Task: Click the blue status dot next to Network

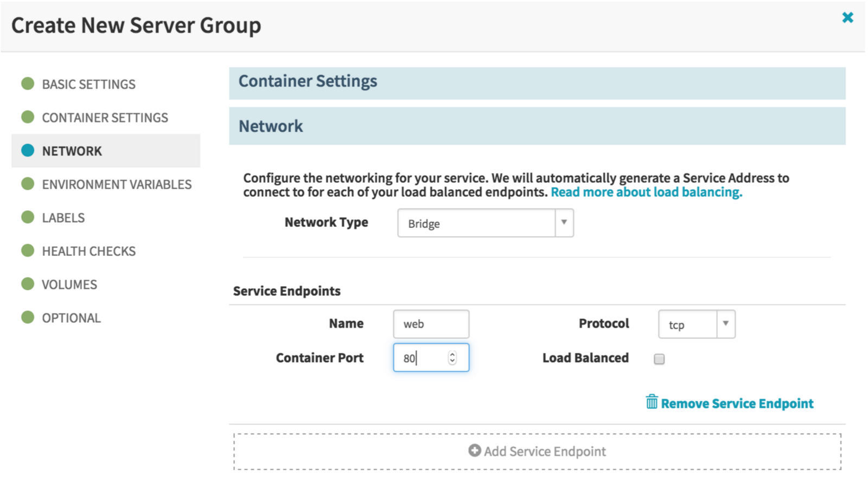Action: tap(28, 150)
